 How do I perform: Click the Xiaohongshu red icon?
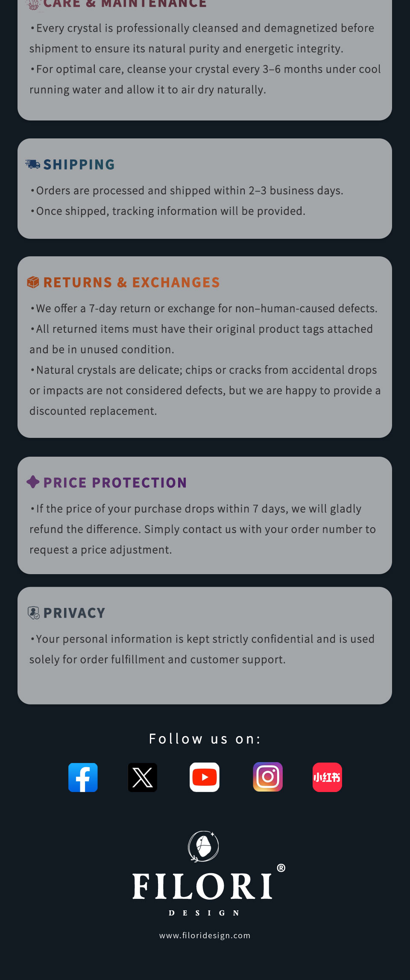coord(327,777)
